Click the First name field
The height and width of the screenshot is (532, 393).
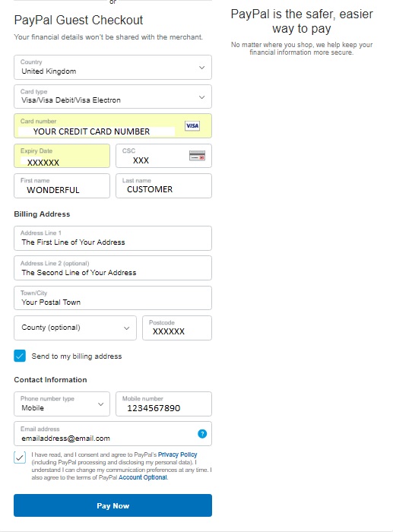coord(62,185)
